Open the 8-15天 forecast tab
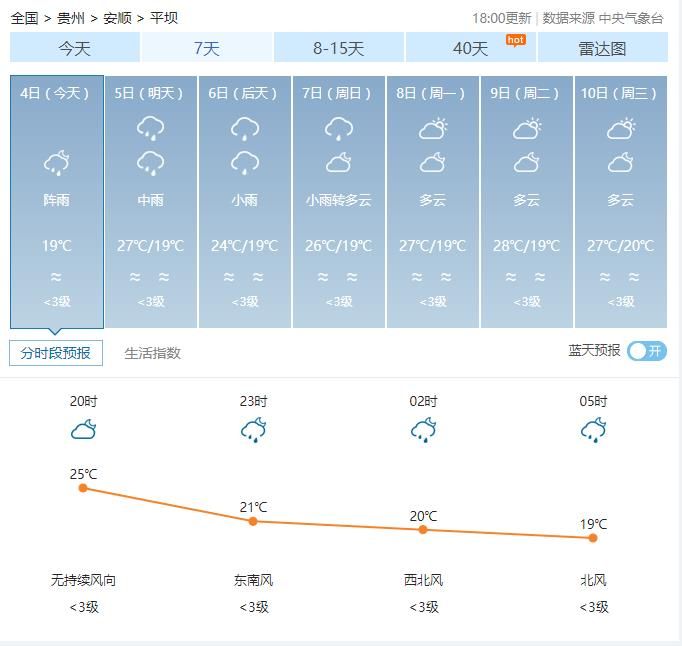 [x=339, y=47]
